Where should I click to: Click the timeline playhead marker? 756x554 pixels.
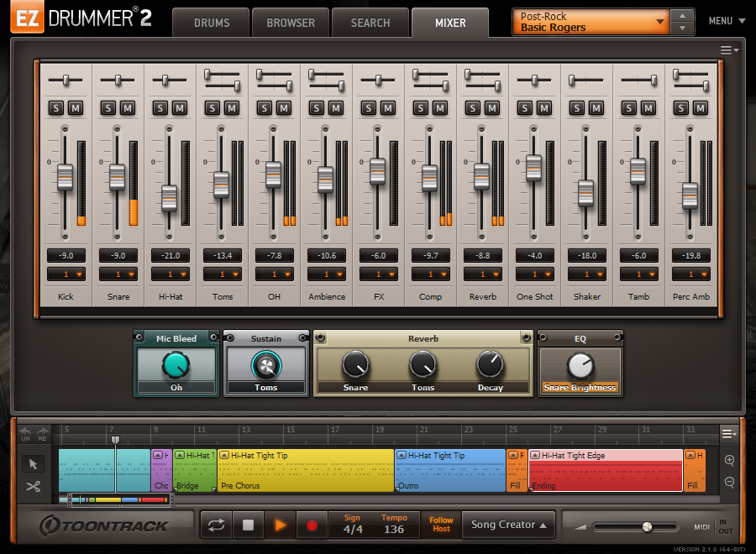pos(115,439)
